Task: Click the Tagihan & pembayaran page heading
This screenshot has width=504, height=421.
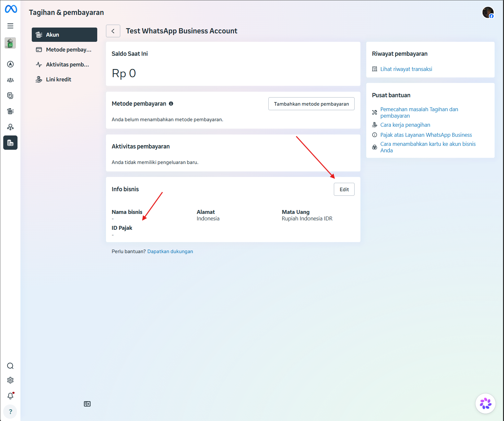Action: coord(66,13)
